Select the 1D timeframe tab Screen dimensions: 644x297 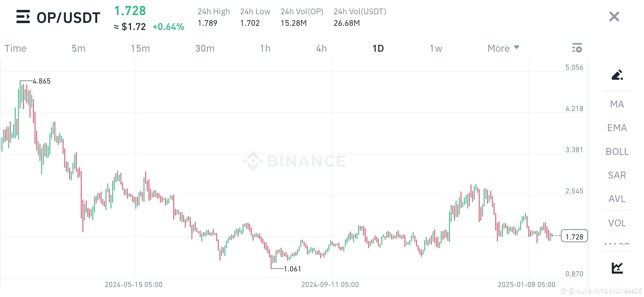click(378, 48)
